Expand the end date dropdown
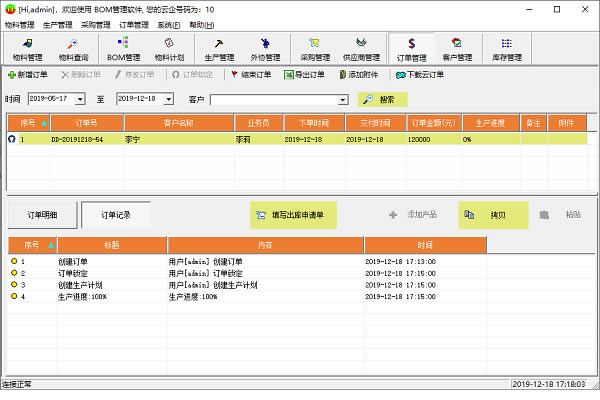This screenshot has height=400, width=600. pyautogui.click(x=177, y=99)
